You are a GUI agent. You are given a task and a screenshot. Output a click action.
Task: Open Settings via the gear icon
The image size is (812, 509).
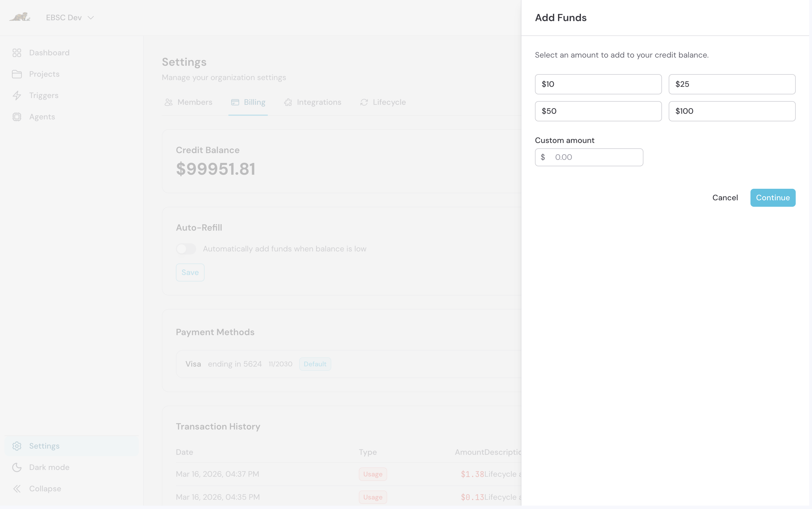click(17, 446)
